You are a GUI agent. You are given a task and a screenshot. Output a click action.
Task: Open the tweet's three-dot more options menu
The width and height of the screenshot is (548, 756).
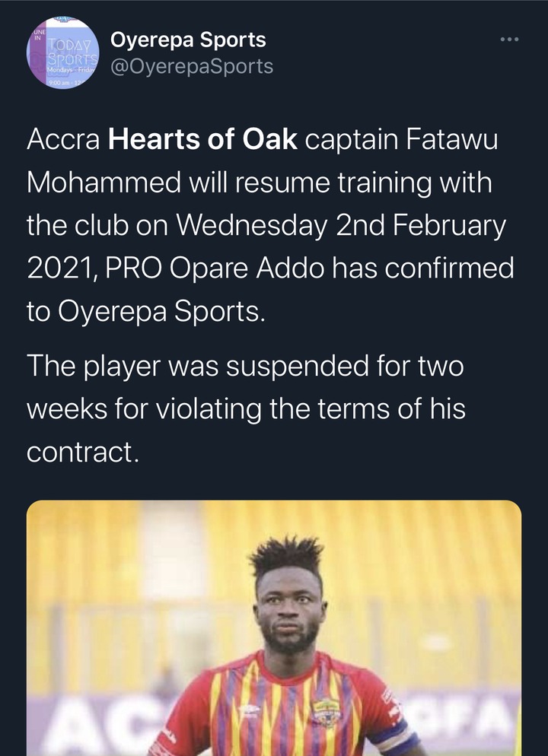pos(509,39)
